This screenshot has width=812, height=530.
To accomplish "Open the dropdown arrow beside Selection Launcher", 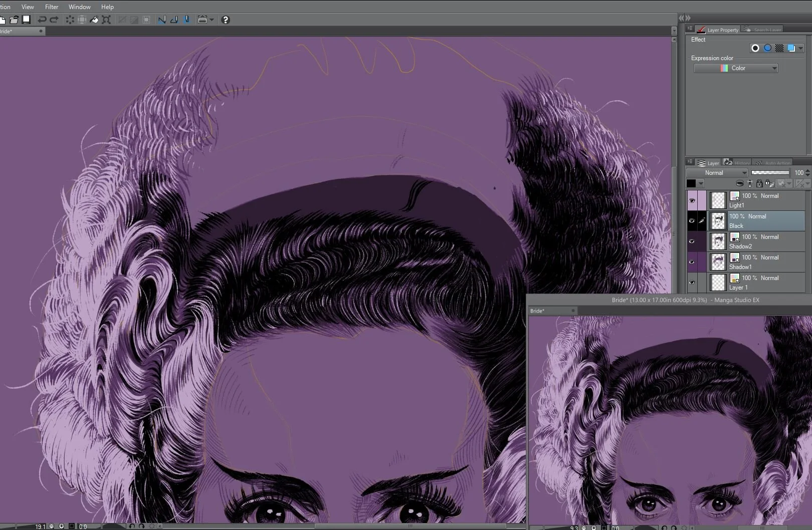I will (x=212, y=20).
